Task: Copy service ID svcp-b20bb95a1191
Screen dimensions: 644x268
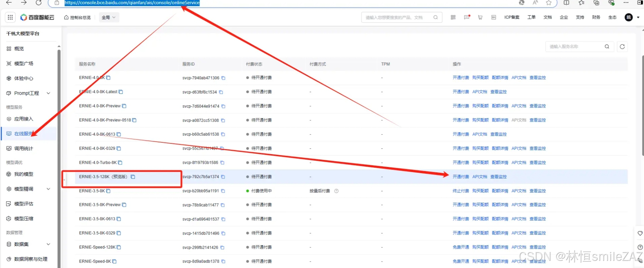Action: pos(223,191)
